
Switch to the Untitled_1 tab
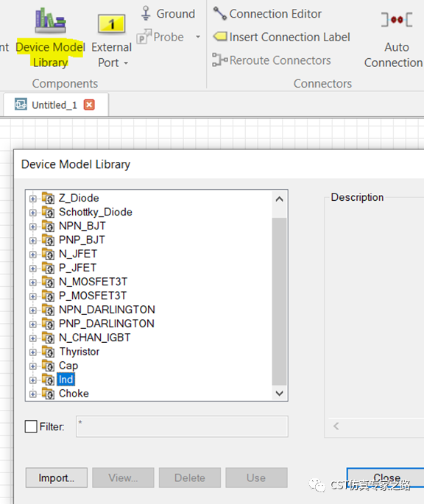54,105
